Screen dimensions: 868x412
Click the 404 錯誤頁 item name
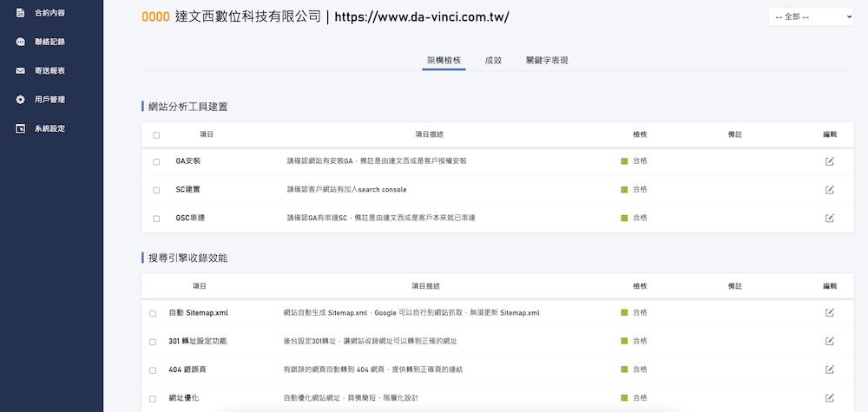point(187,369)
